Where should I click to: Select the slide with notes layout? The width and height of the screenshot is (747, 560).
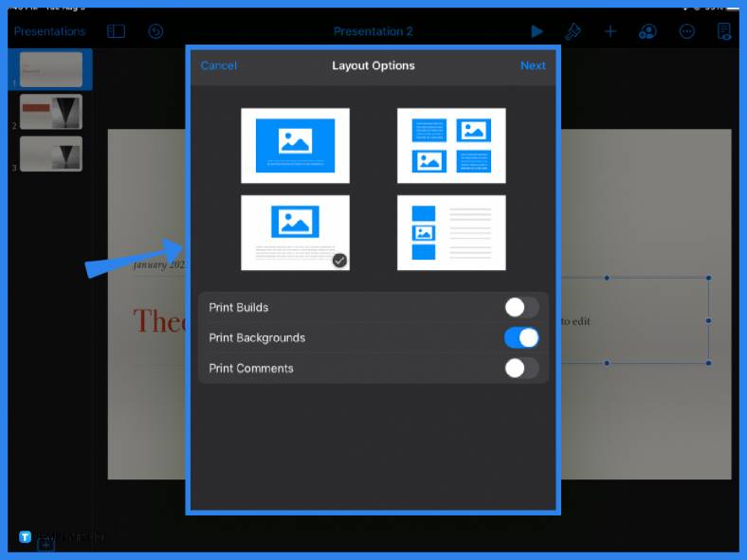[296, 233]
